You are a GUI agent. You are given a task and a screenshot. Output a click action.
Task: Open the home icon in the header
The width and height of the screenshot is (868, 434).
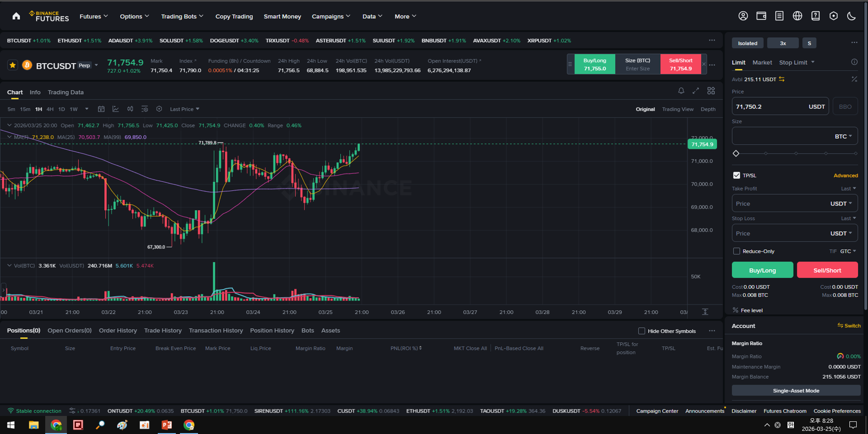[x=16, y=16]
